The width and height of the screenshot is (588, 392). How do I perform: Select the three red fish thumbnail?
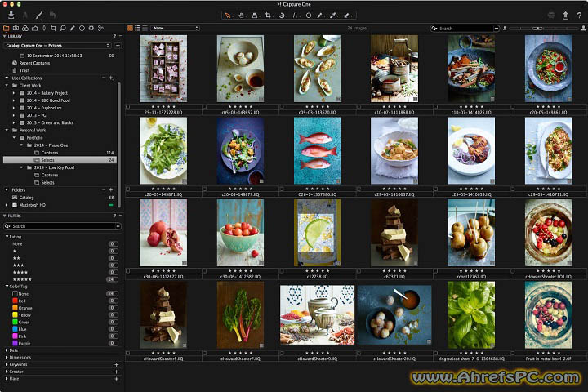(317, 151)
